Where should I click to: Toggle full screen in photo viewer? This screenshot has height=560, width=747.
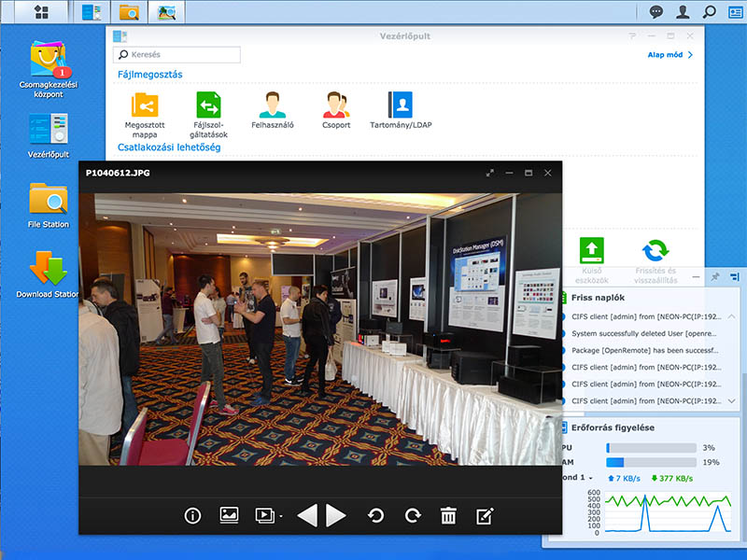click(x=490, y=173)
